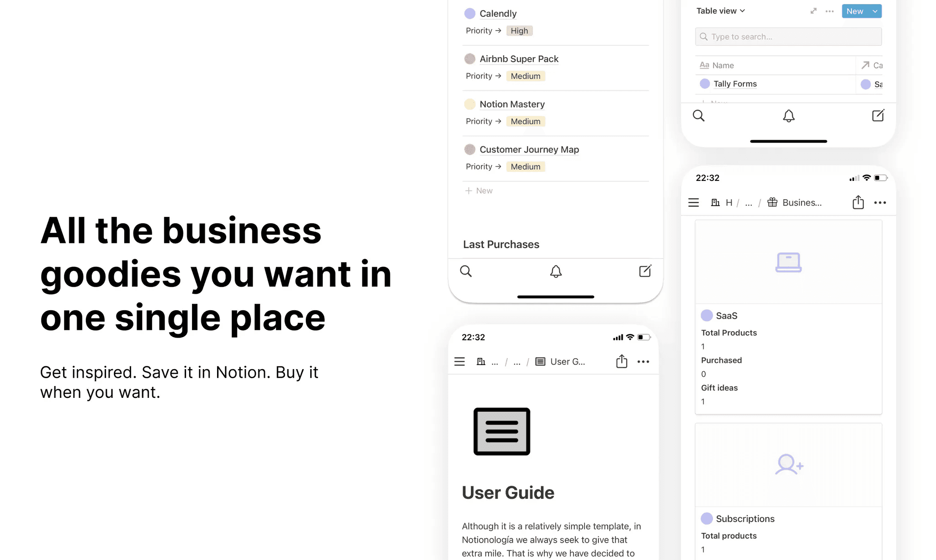Open hamburger menu on User Guide screen

459,362
